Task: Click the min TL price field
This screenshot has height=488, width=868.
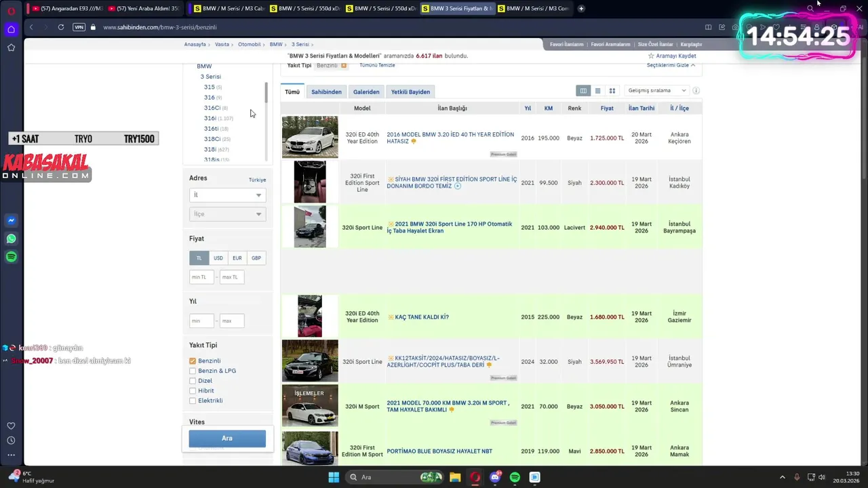Action: [202, 277]
